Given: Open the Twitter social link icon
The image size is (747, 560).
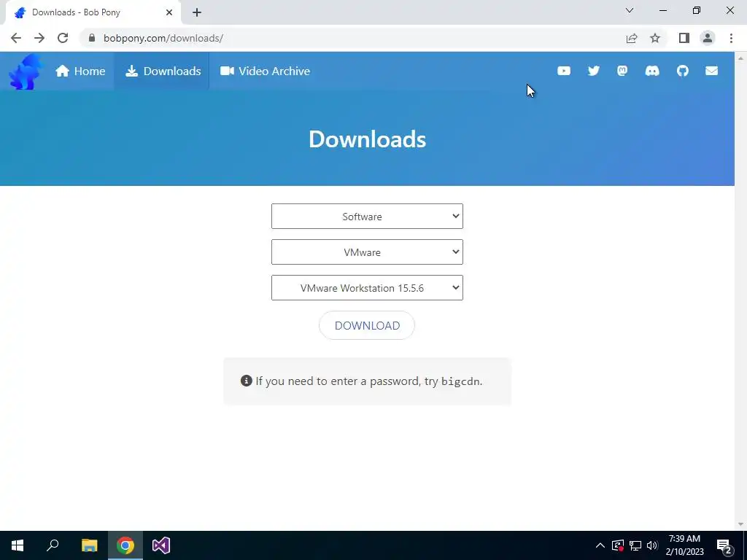Looking at the screenshot, I should pyautogui.click(x=593, y=71).
